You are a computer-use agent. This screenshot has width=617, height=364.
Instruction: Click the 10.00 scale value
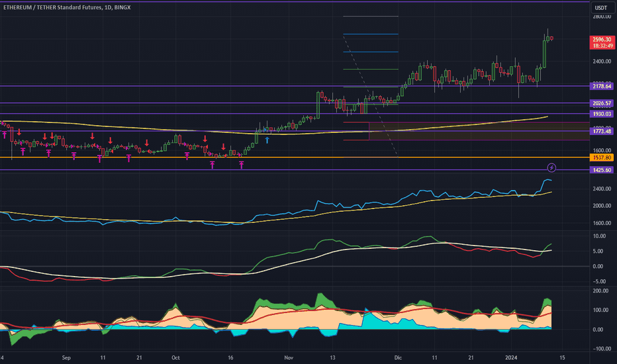599,236
